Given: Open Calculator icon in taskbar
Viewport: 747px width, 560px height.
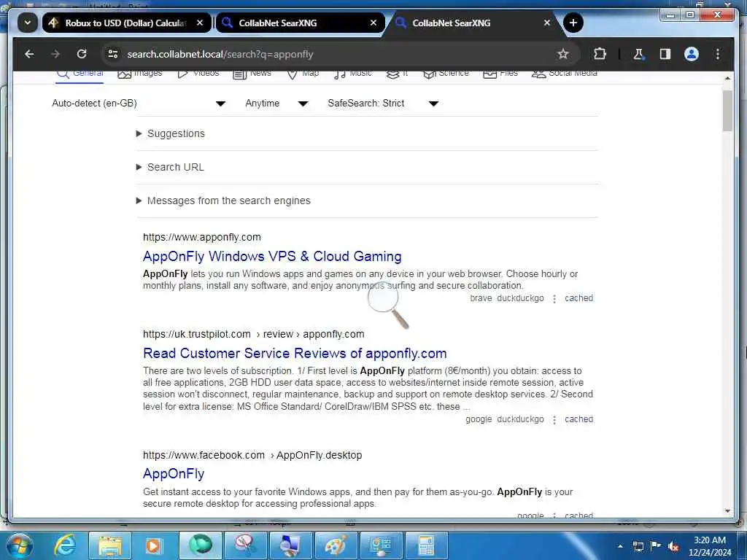Looking at the screenshot, I should (x=426, y=545).
